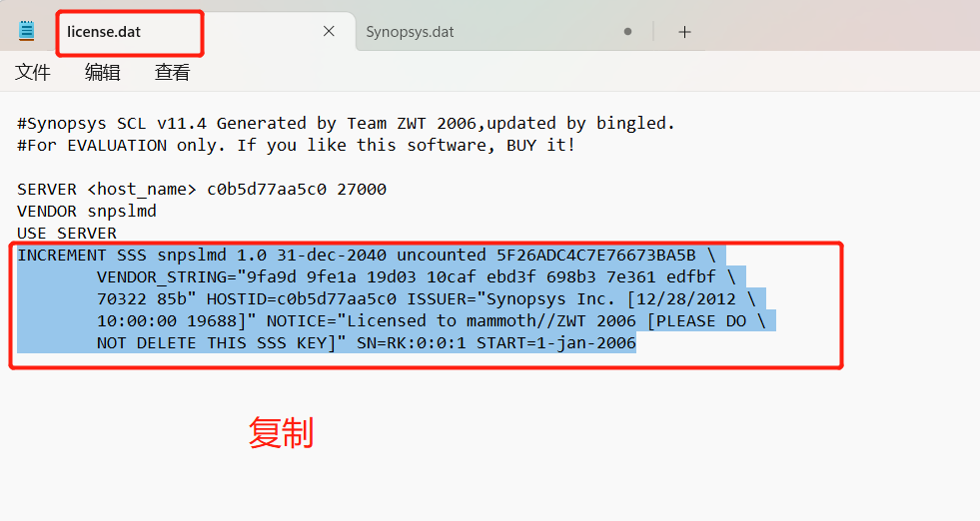This screenshot has height=521, width=980.
Task: Add a new tab with plus icon
Action: (x=685, y=32)
